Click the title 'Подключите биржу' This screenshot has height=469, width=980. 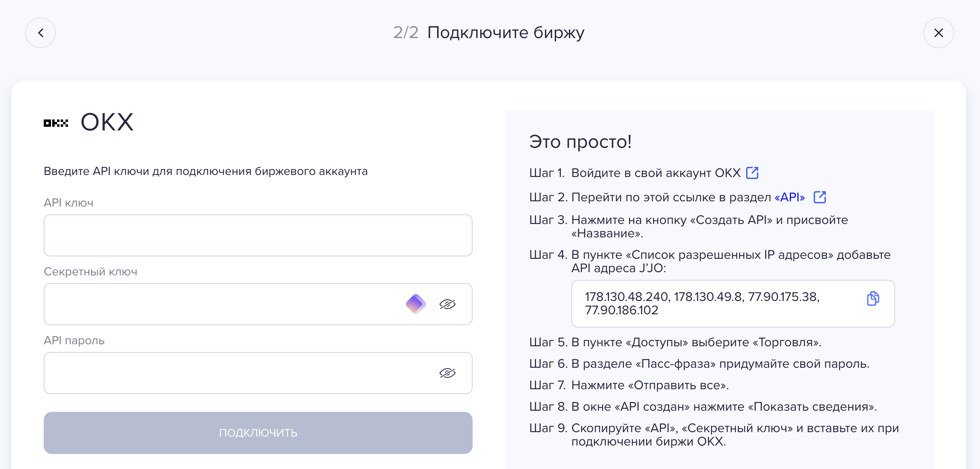(x=506, y=32)
